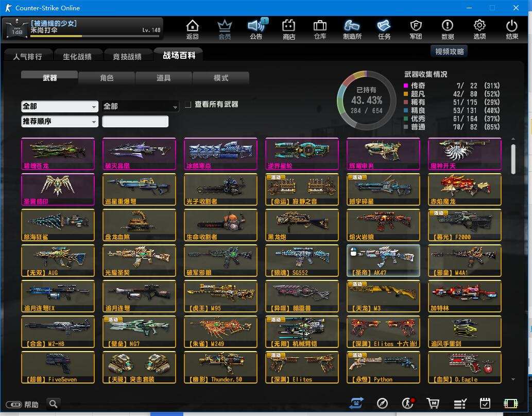The width and height of the screenshot is (532, 416).
Task: Open the 仓库 inventory briefcase icon
Action: (x=320, y=29)
